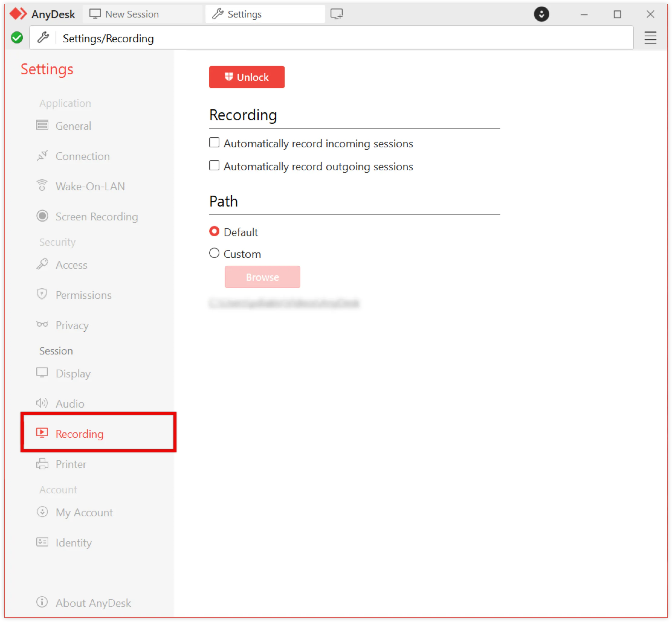Screen dimensions: 672x622
Task: Click the green connection status icon
Action: [17, 37]
